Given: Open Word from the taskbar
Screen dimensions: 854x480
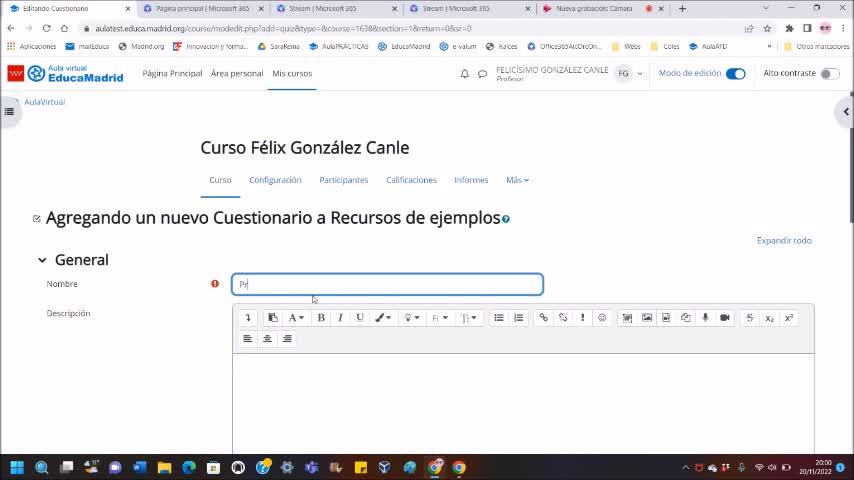Looking at the screenshot, I should pyautogui.click(x=139, y=467).
